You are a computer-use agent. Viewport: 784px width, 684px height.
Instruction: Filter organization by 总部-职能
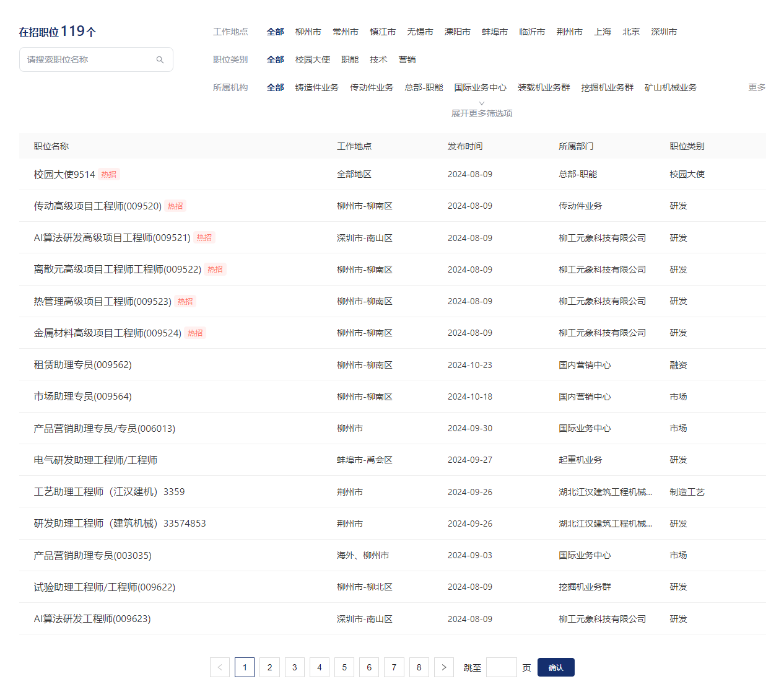tap(424, 87)
